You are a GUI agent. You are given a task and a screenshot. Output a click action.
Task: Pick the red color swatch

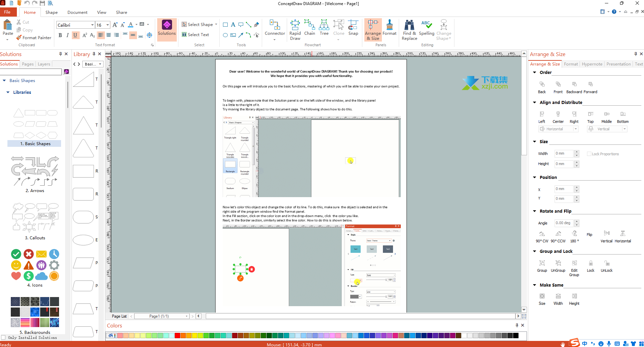point(177,336)
